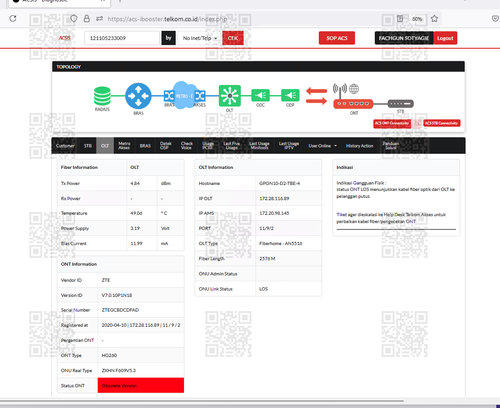Click the Tx Power value 4.84
The width and height of the screenshot is (500, 408).
click(135, 183)
